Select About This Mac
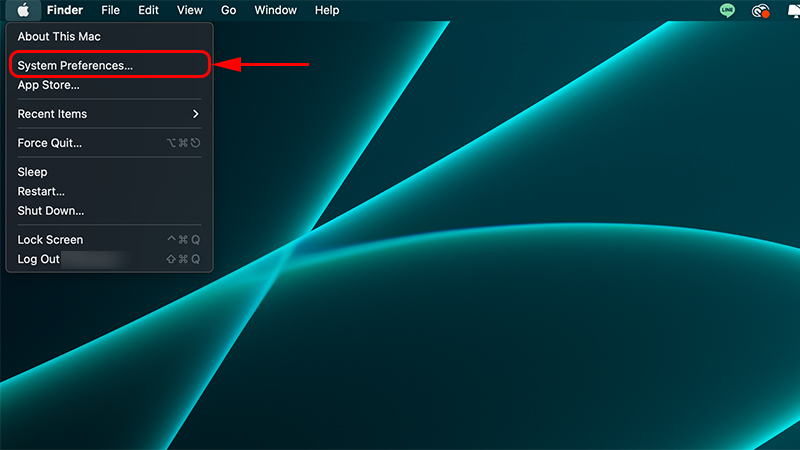This screenshot has height=450, width=800. click(x=109, y=37)
